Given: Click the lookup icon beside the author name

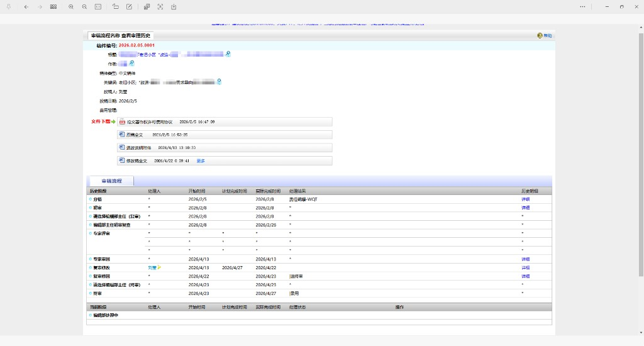Looking at the screenshot, I should click(131, 64).
